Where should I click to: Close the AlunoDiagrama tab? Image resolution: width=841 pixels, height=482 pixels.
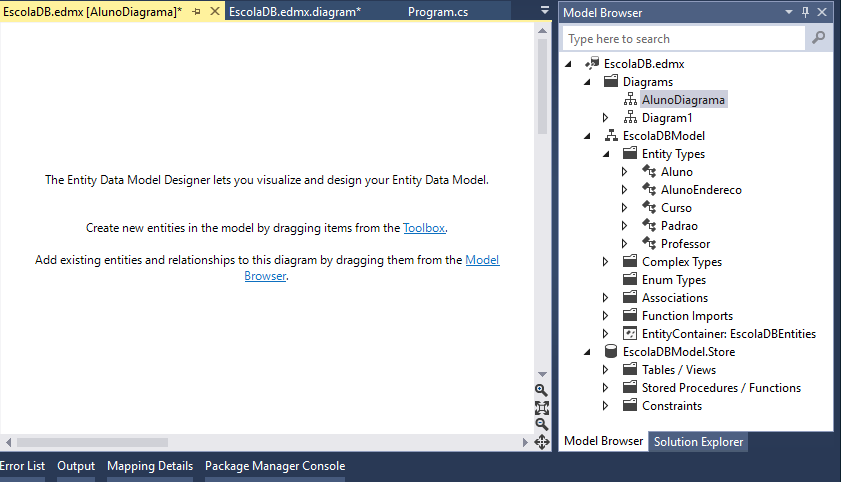[x=215, y=11]
